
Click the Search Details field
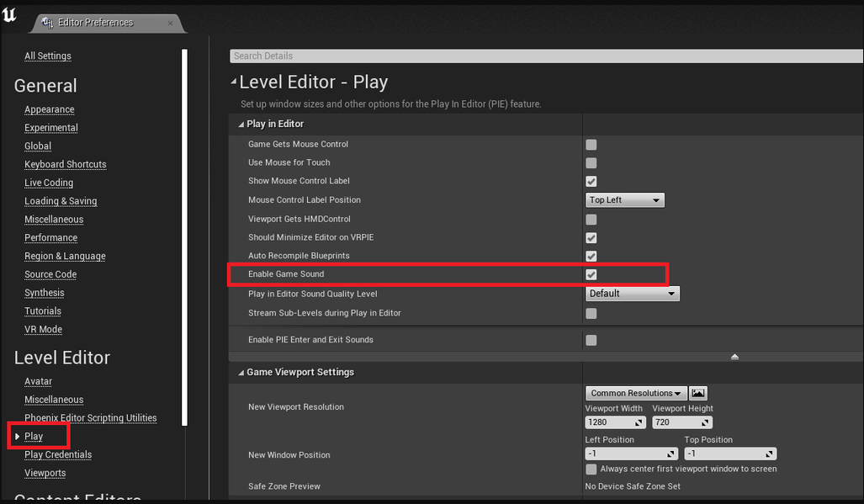[x=547, y=56]
